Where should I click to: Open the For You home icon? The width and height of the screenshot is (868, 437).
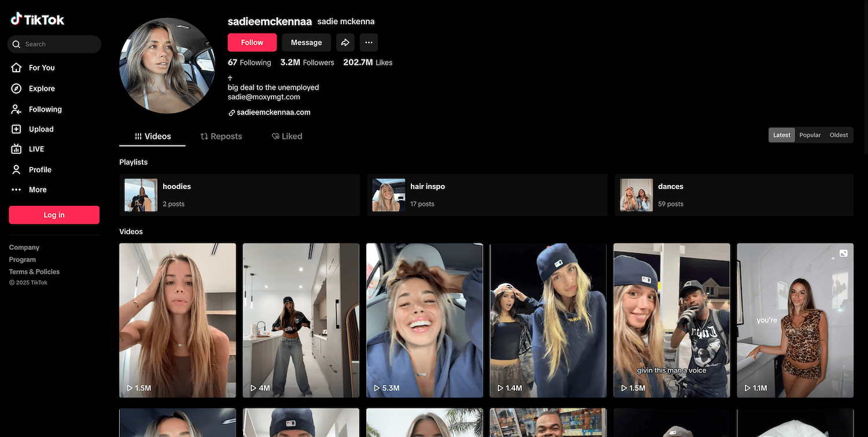tap(17, 68)
